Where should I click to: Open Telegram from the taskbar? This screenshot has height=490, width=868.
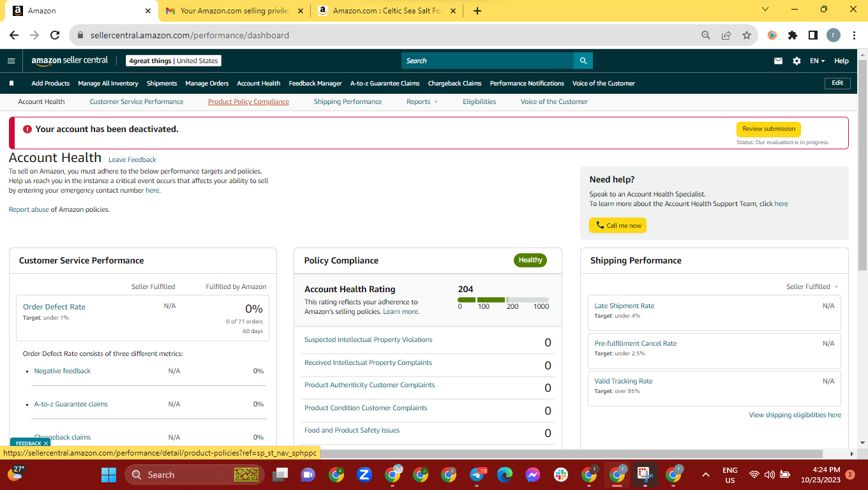pyautogui.click(x=477, y=475)
